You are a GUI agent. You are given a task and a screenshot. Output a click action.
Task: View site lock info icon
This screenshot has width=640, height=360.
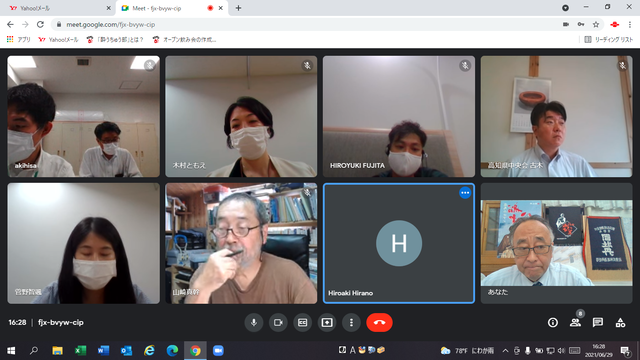(59, 24)
